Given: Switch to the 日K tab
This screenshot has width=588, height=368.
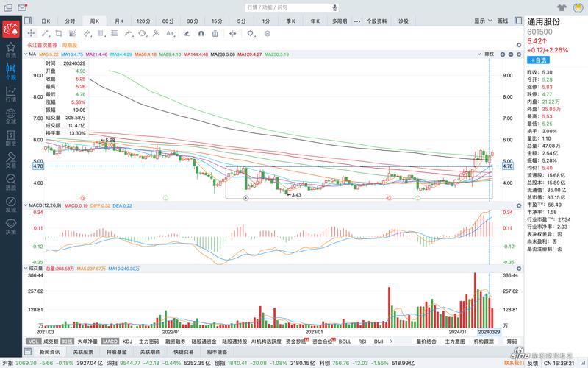Looking at the screenshot, I should [x=46, y=21].
